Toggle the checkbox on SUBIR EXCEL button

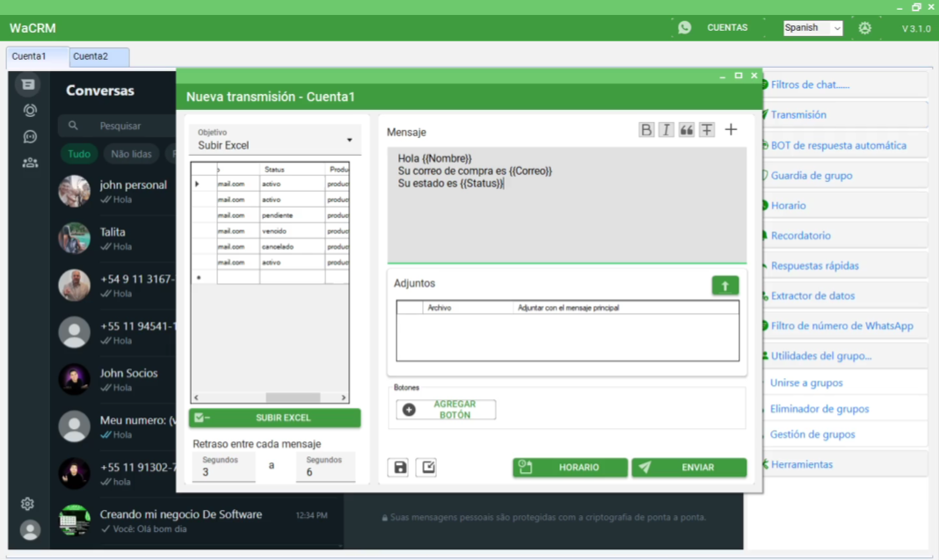pos(198,418)
